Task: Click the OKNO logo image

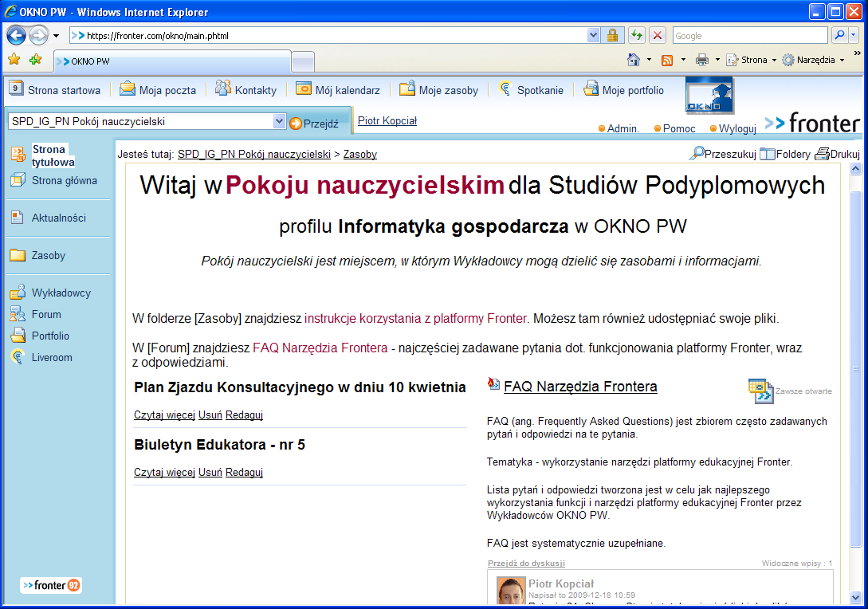Action: click(x=709, y=96)
